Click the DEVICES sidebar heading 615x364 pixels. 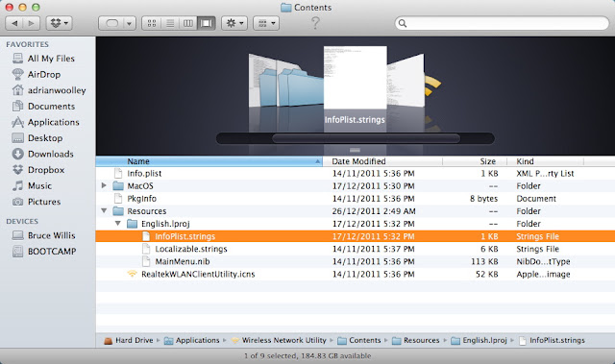click(x=22, y=222)
